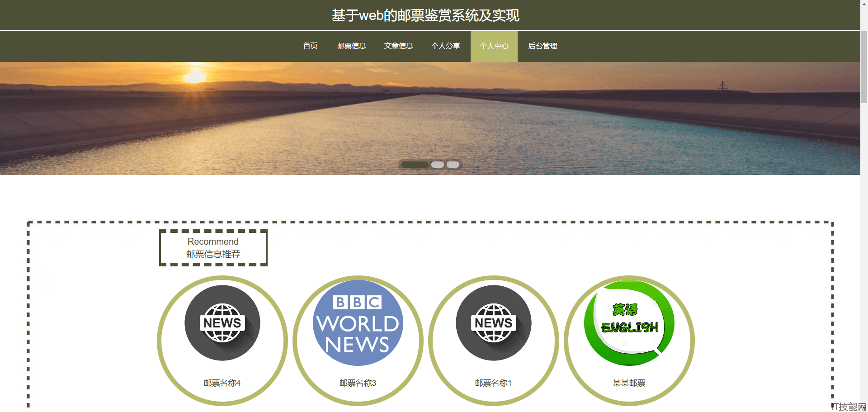Click the highlighted 个人中心 tab
Viewport: 868px width, 412px height.
[x=494, y=46]
